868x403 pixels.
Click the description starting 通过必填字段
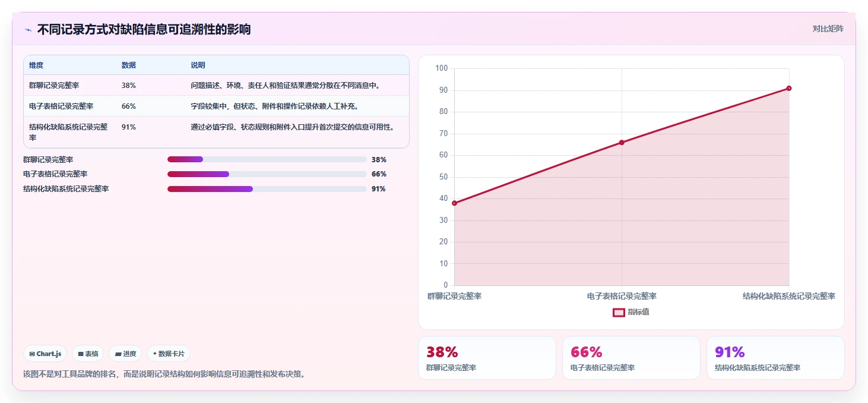coord(293,127)
